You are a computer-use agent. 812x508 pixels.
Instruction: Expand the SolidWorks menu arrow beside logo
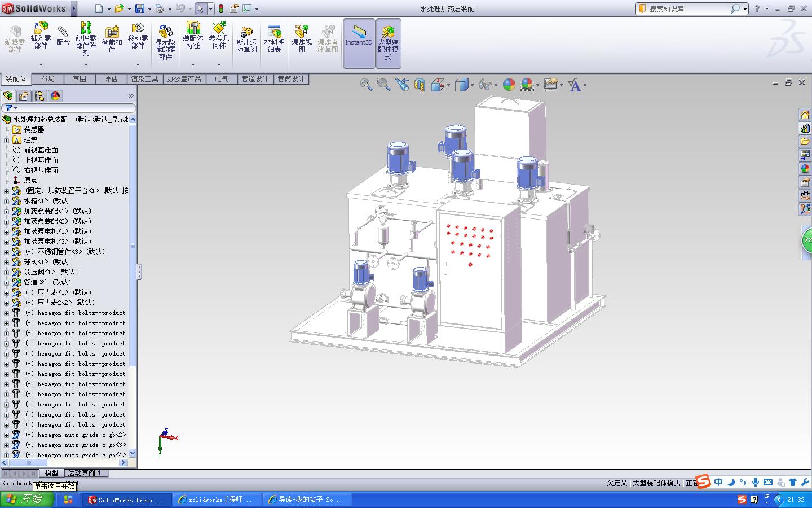point(73,8)
